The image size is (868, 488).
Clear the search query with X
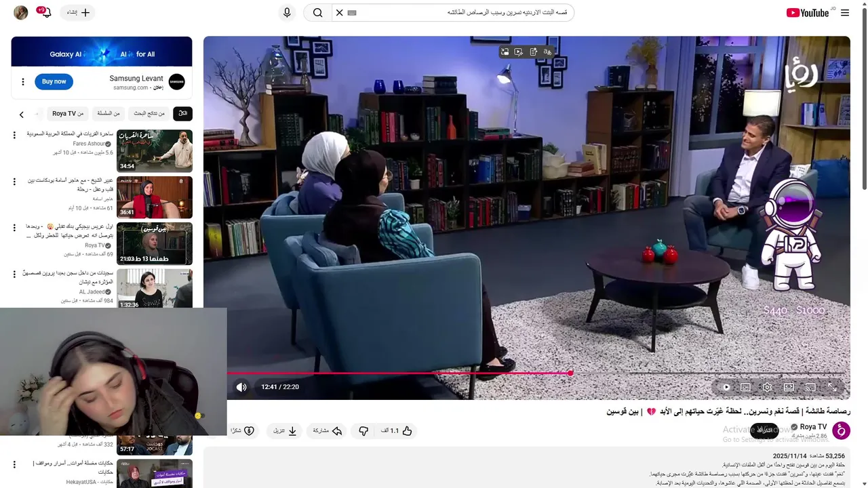click(x=340, y=12)
